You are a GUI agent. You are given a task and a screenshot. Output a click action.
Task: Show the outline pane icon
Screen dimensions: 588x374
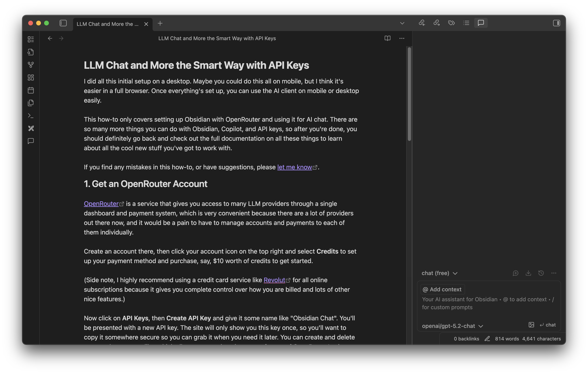pos(466,23)
